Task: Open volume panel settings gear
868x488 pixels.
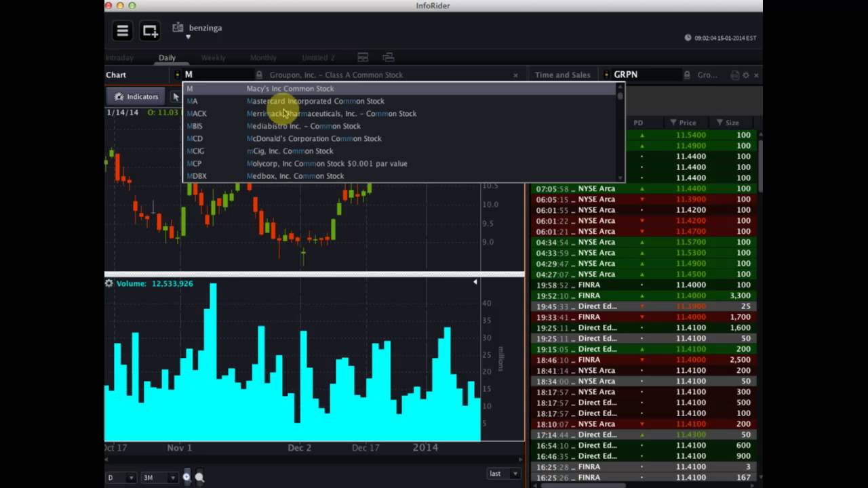Action: coord(109,283)
